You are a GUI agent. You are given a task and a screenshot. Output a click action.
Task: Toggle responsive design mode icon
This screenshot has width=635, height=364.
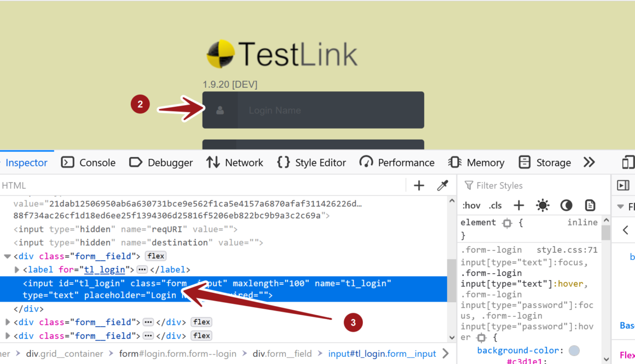pos(628,163)
